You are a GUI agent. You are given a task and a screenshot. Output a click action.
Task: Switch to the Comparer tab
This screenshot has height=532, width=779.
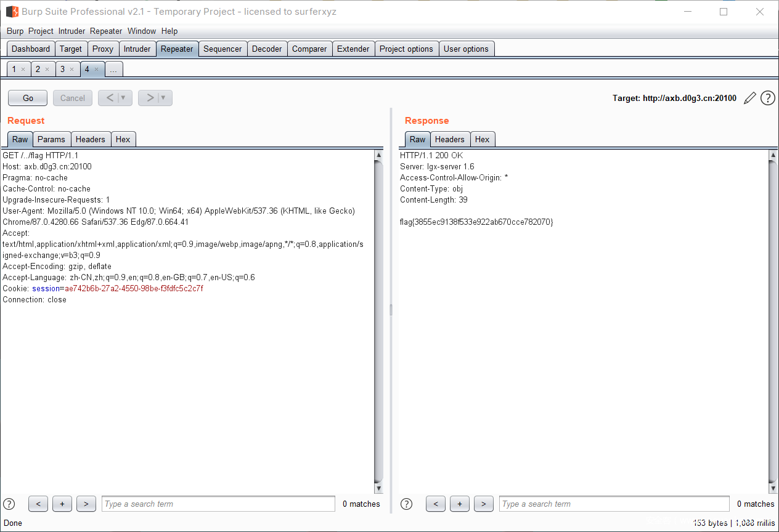(x=309, y=49)
